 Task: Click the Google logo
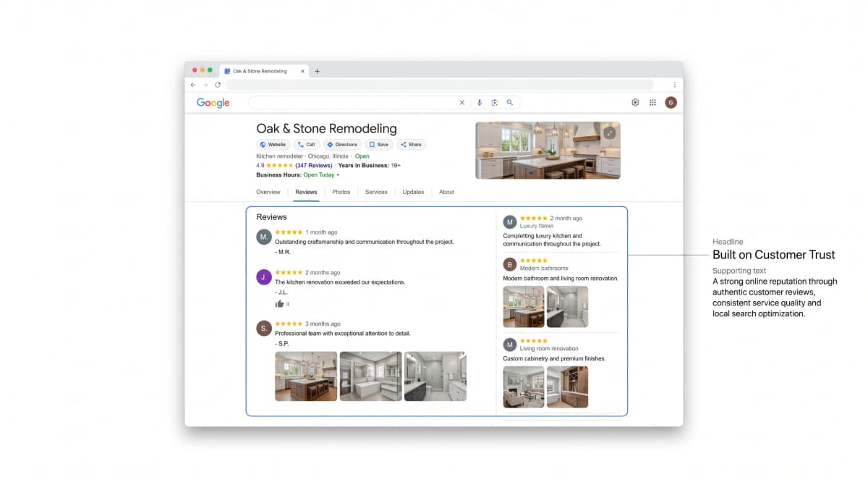point(213,103)
